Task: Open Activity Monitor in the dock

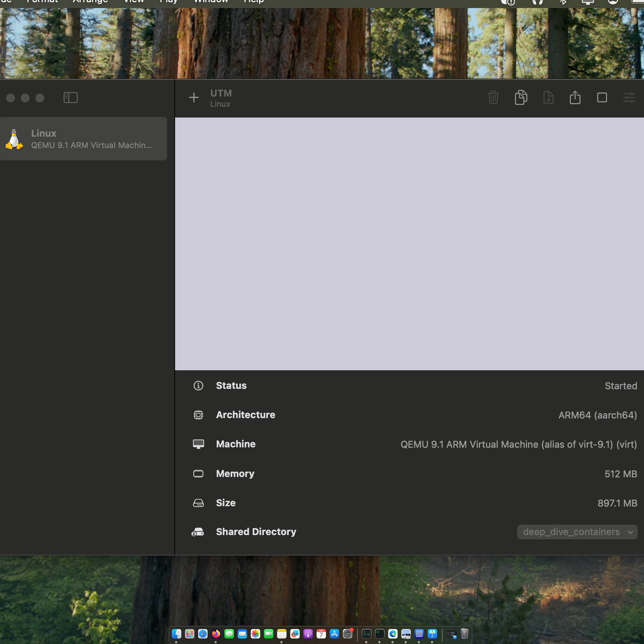Action: tap(367, 634)
